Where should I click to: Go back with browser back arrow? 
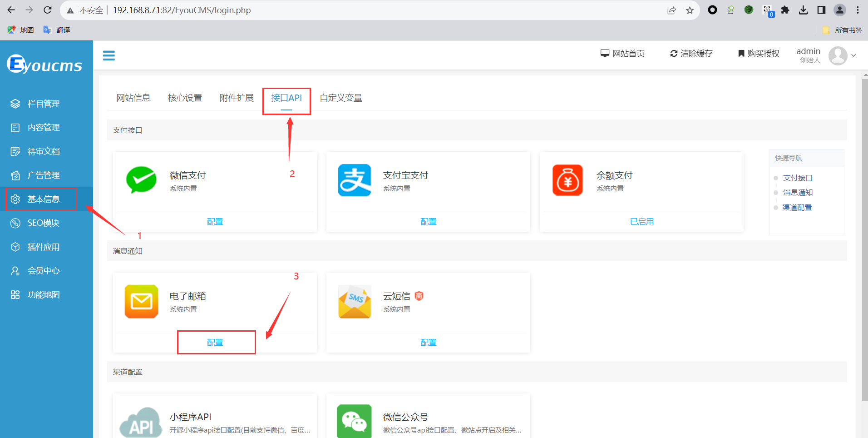(x=11, y=10)
